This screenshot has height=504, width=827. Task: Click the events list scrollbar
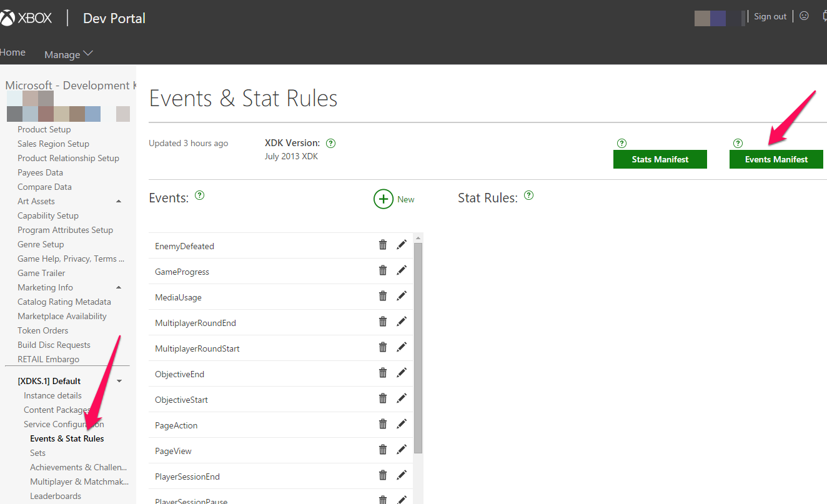(x=418, y=347)
